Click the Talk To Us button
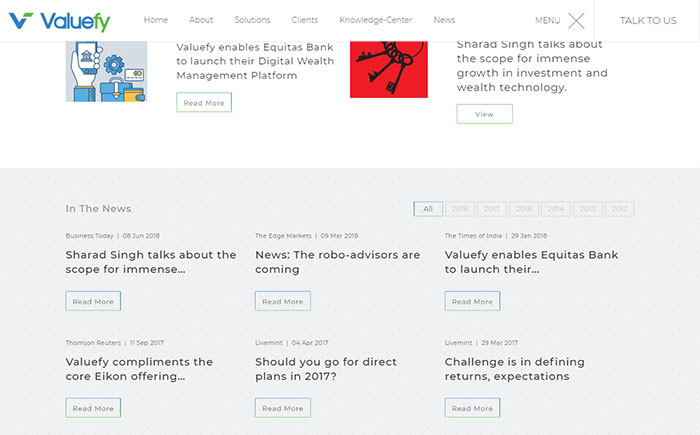 (648, 21)
